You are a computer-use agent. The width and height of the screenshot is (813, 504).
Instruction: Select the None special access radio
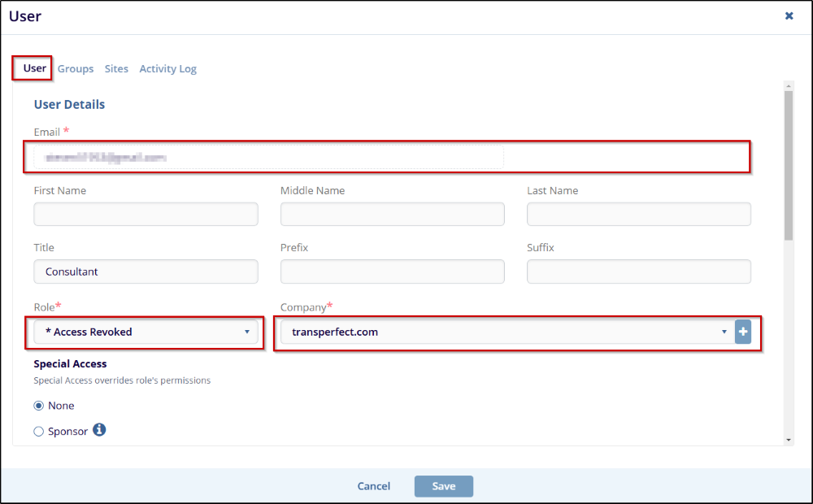(x=39, y=406)
